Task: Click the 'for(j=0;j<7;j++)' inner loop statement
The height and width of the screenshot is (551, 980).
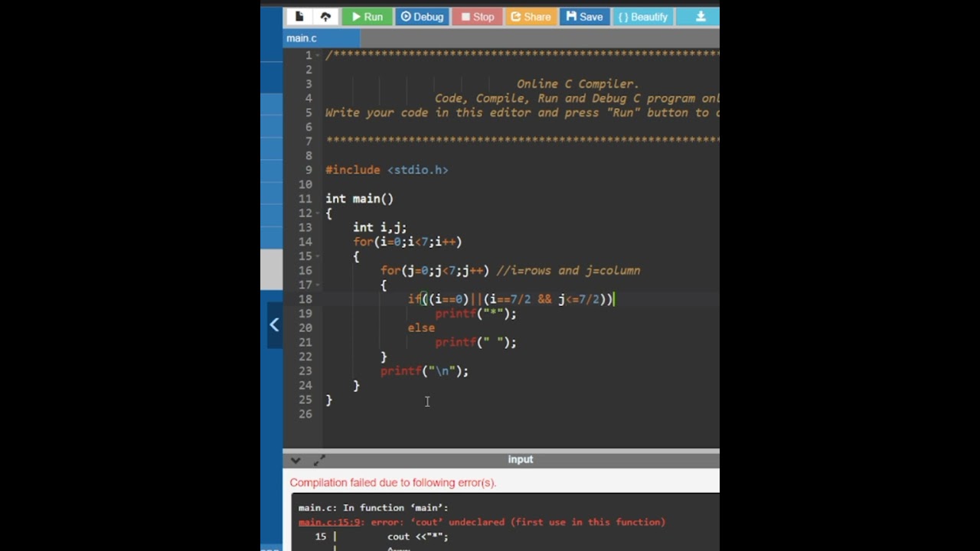Action: click(x=435, y=271)
